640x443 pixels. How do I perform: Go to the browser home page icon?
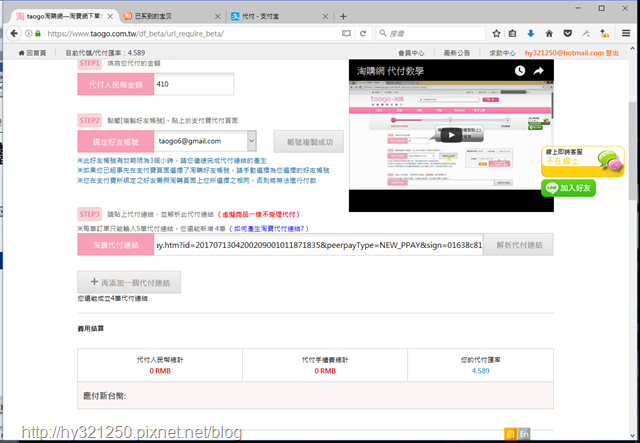pos(549,33)
